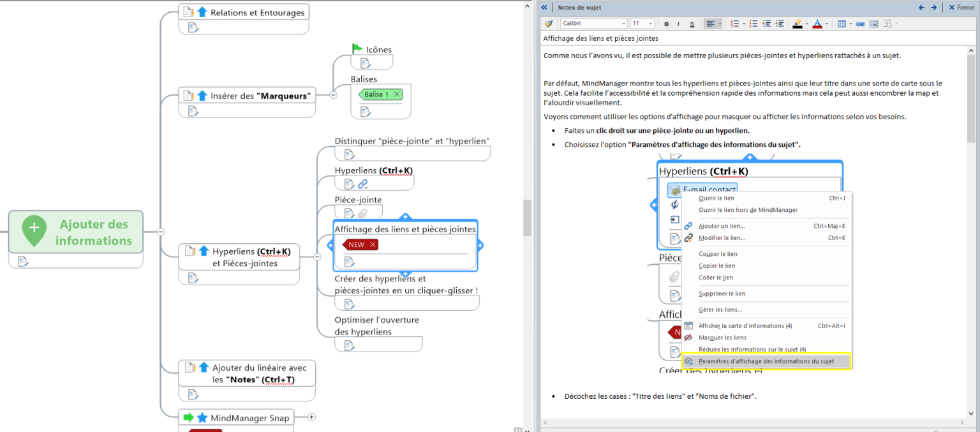The height and width of the screenshot is (432, 980).
Task: Apply bold formatting in the notes toolbar
Action: [665, 23]
